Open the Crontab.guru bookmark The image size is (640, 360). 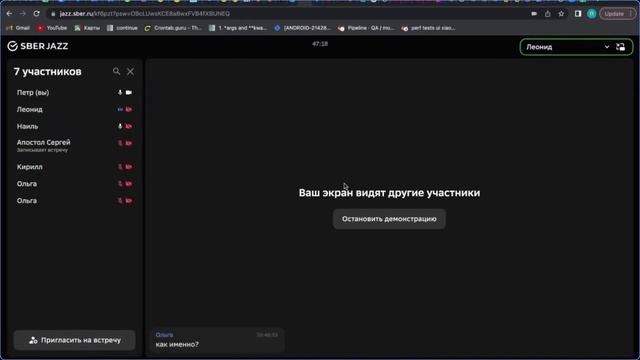point(173,28)
